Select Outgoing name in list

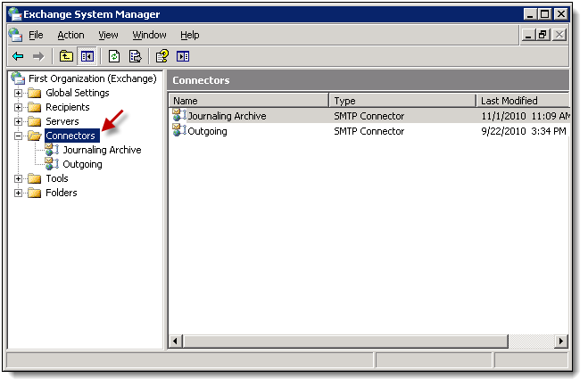pyautogui.click(x=207, y=131)
